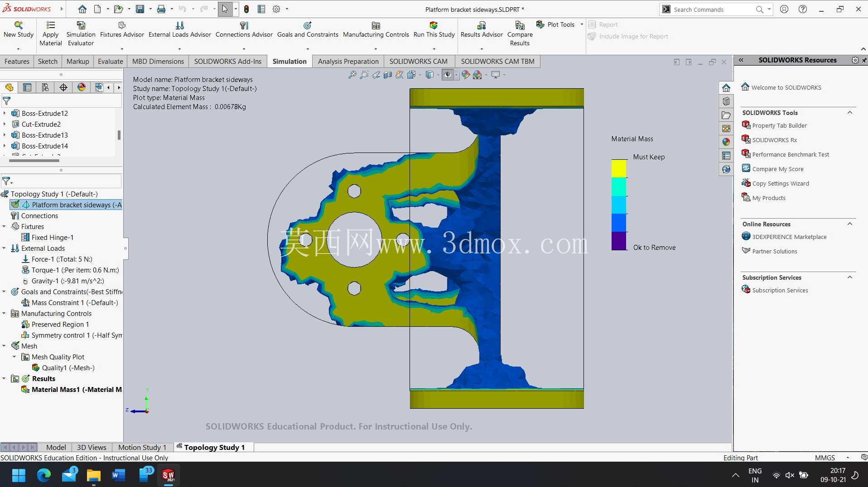Open Microsoft Edge from the taskbar
The image size is (868, 487).
pos(44,475)
